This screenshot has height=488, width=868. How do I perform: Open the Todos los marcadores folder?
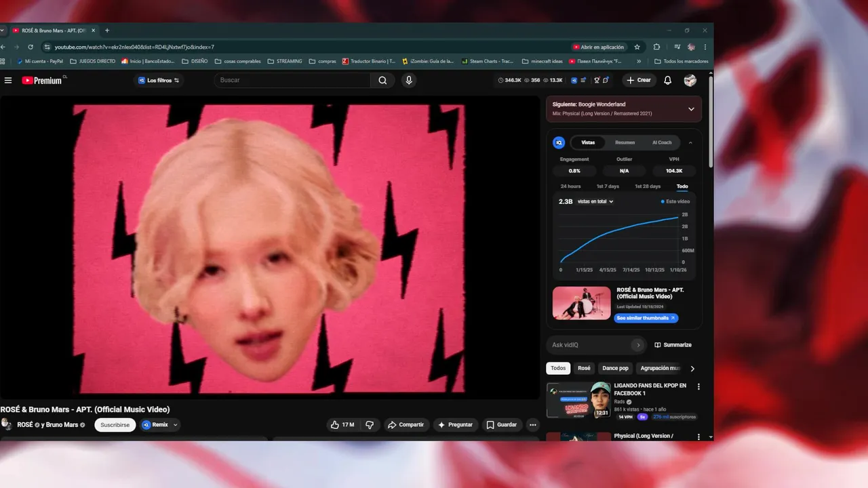click(682, 61)
